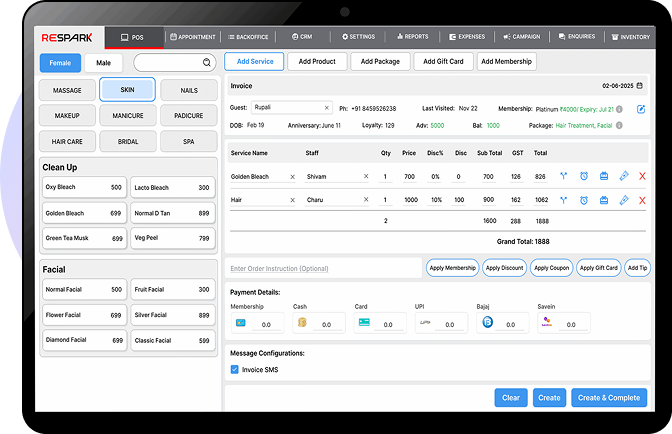Image resolution: width=672 pixels, height=434 pixels.
Task: Click the search magnifier icon in service search
Action: pyautogui.click(x=207, y=63)
